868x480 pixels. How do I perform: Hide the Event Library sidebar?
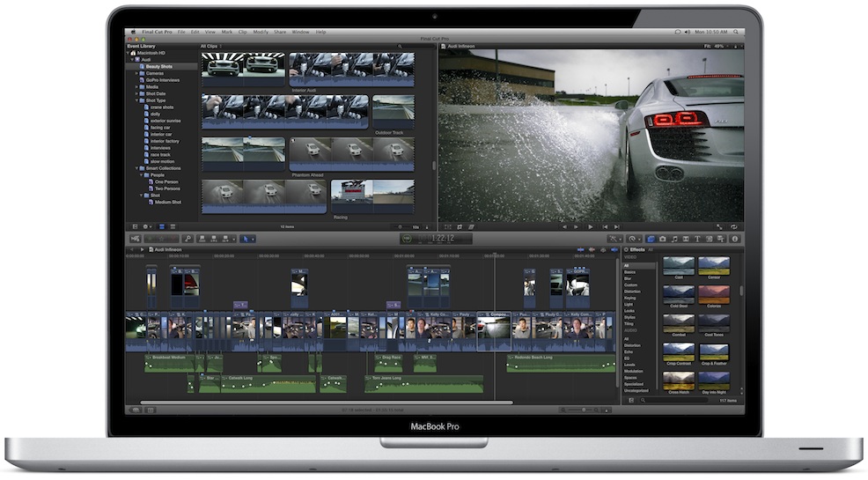click(x=135, y=226)
